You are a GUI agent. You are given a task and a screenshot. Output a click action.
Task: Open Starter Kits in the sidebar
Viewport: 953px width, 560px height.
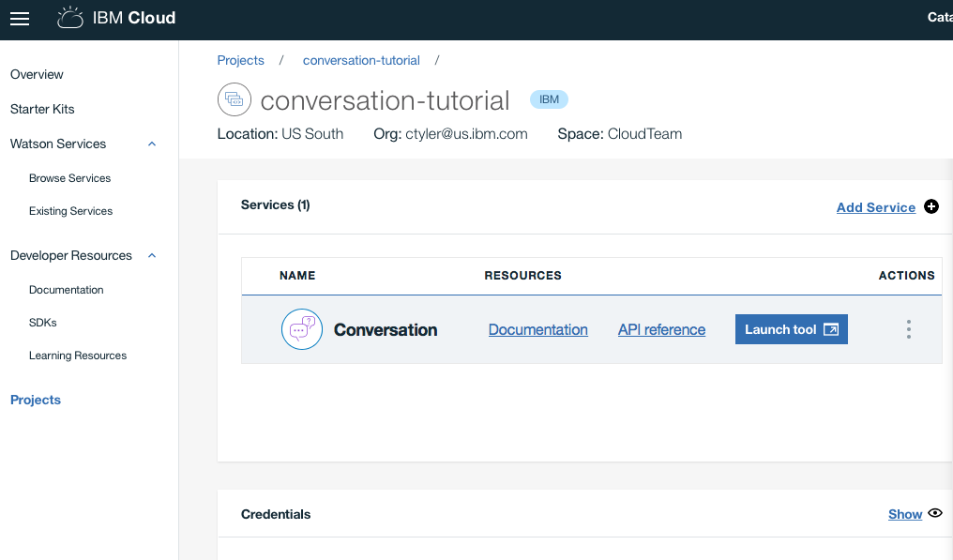coord(42,109)
